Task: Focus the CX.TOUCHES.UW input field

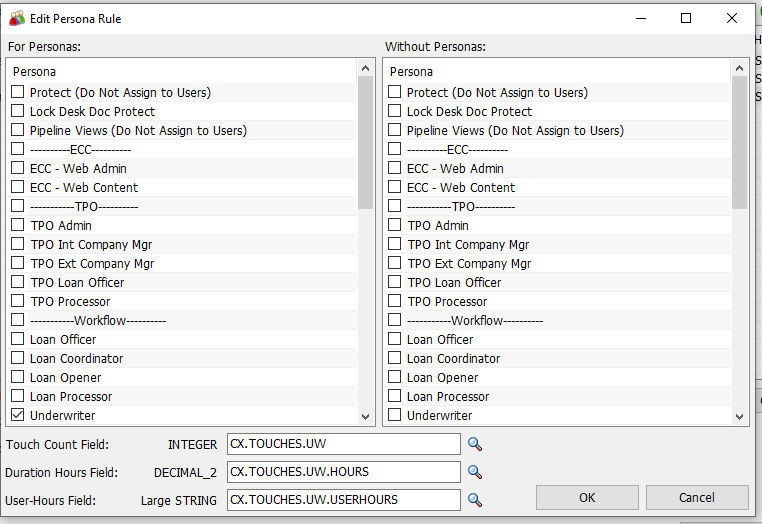Action: coord(344,444)
